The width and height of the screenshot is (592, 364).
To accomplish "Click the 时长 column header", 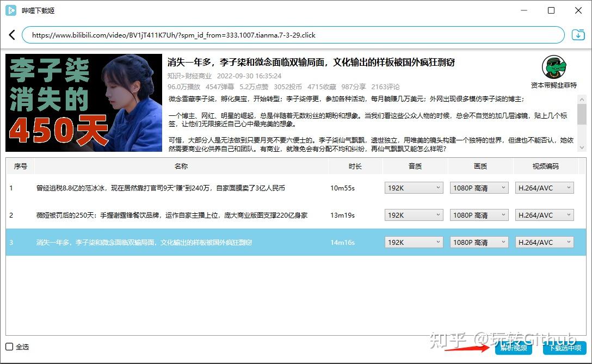I will [355, 166].
